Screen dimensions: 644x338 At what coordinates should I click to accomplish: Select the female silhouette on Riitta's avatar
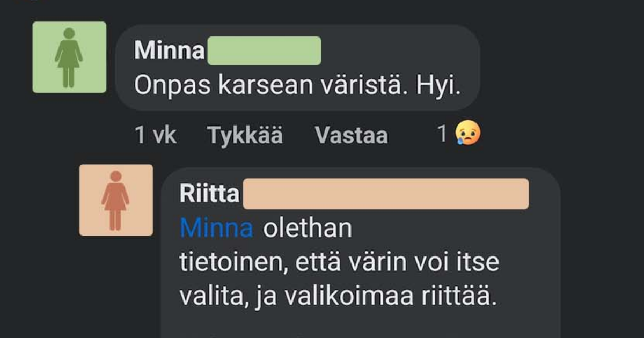[x=116, y=201]
